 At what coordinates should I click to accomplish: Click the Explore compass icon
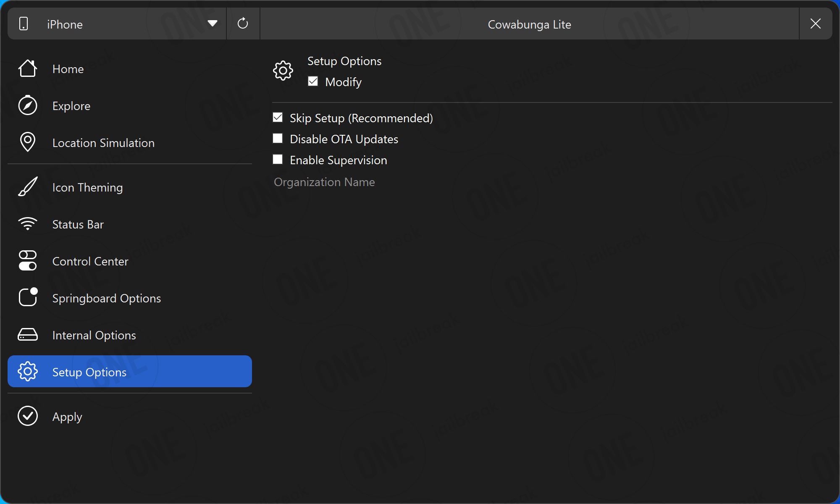28,105
